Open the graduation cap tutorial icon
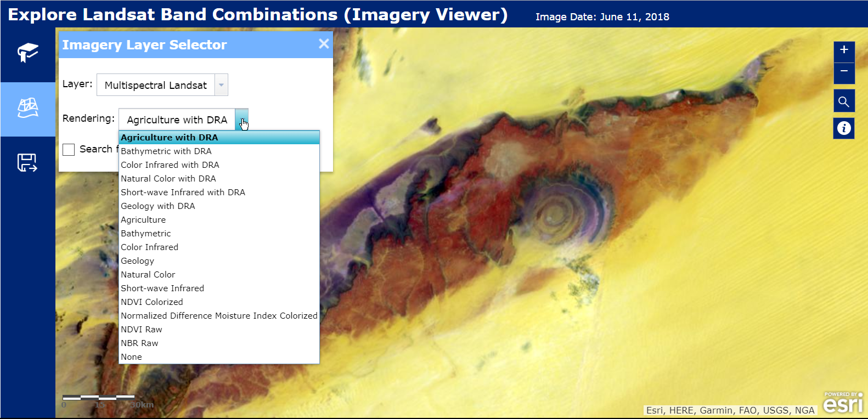The height and width of the screenshot is (419, 868). coord(27,53)
